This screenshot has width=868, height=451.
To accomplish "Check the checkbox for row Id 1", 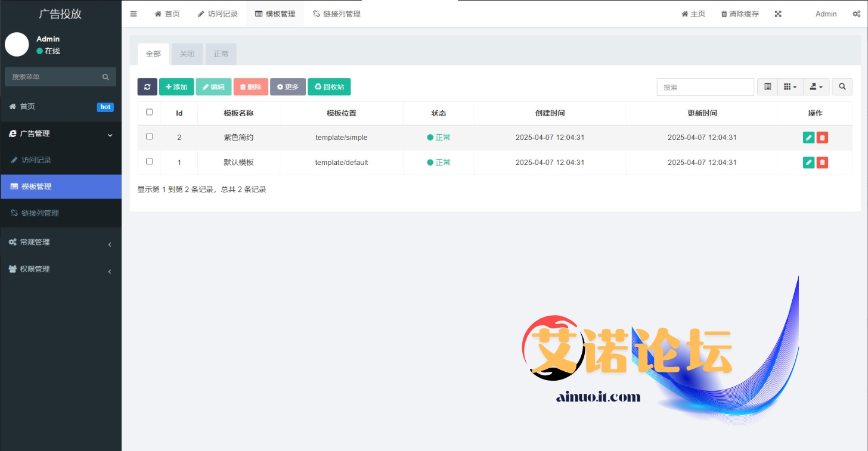I will coord(150,161).
